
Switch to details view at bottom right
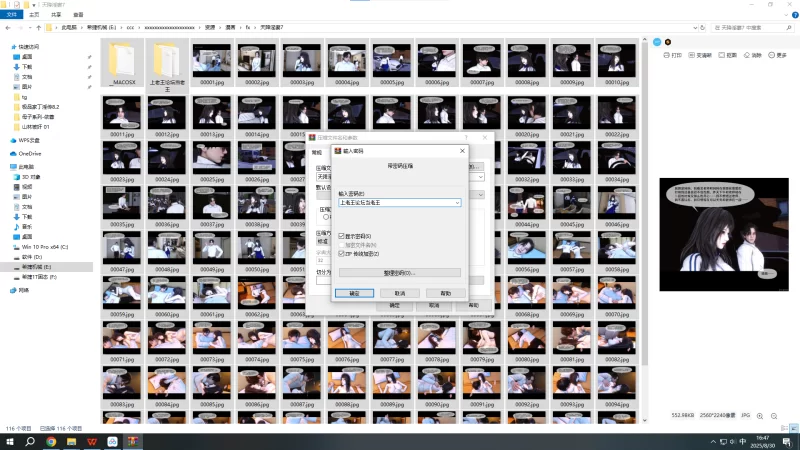[x=785, y=428]
